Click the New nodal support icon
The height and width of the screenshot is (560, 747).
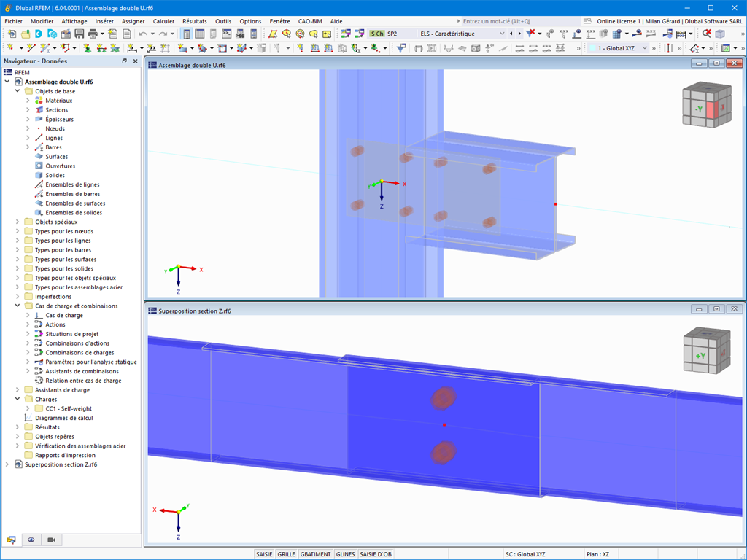[88, 48]
